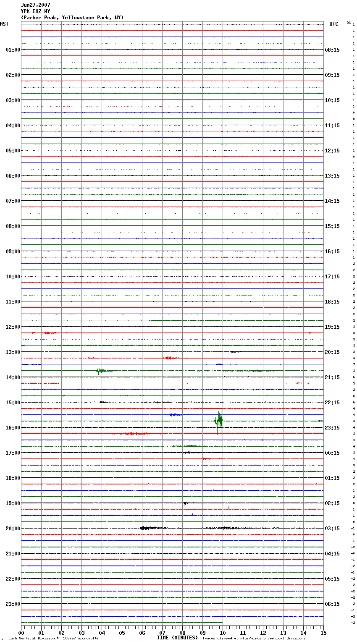Click the 02:15 UTC time label
This screenshot has width=357, height=644.
332,503
